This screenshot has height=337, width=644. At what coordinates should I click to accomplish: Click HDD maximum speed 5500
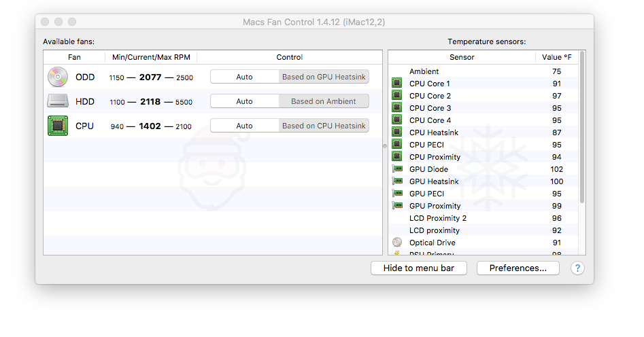pyautogui.click(x=184, y=102)
